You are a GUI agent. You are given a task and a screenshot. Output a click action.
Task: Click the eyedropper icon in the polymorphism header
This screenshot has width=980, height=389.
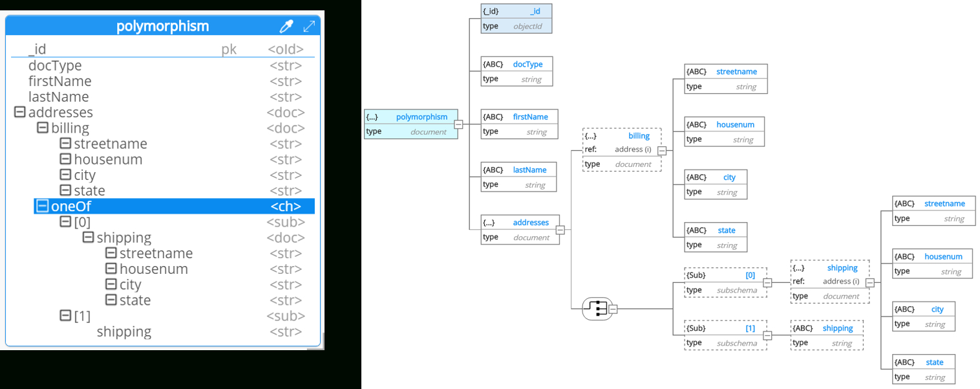[x=286, y=26]
